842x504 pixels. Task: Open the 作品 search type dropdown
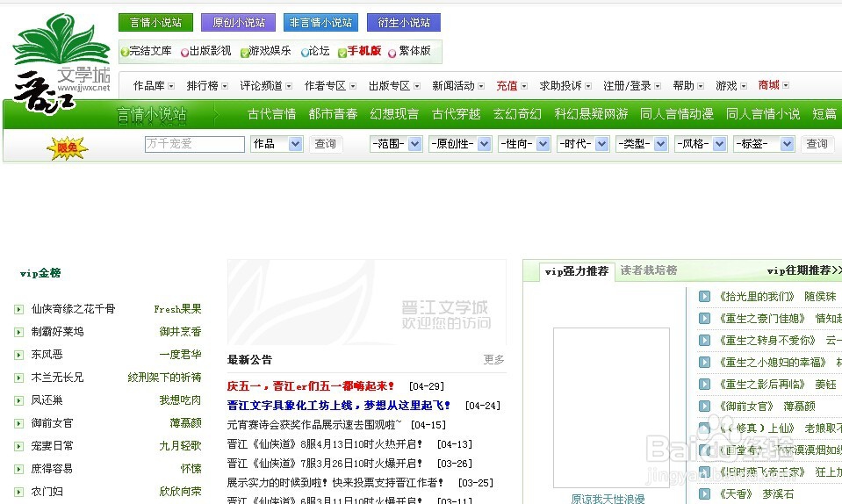(277, 144)
